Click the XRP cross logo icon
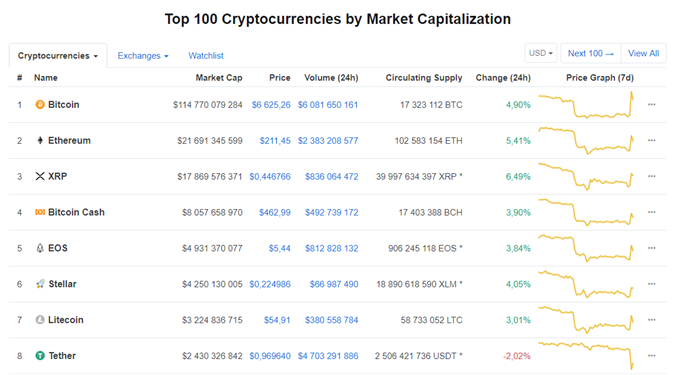The width and height of the screenshot is (679, 375). [x=40, y=176]
